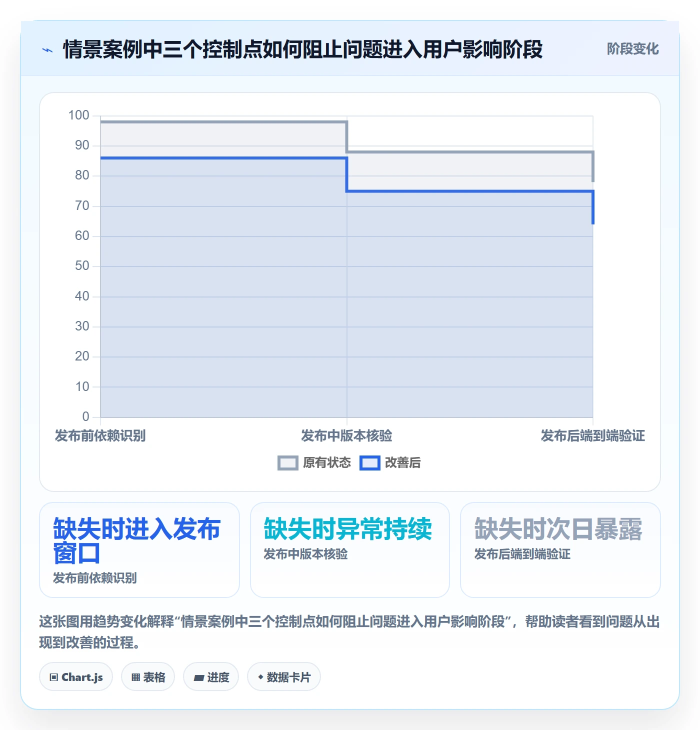Click the 表格 chip grid icon
The height and width of the screenshot is (730, 700).
135,677
